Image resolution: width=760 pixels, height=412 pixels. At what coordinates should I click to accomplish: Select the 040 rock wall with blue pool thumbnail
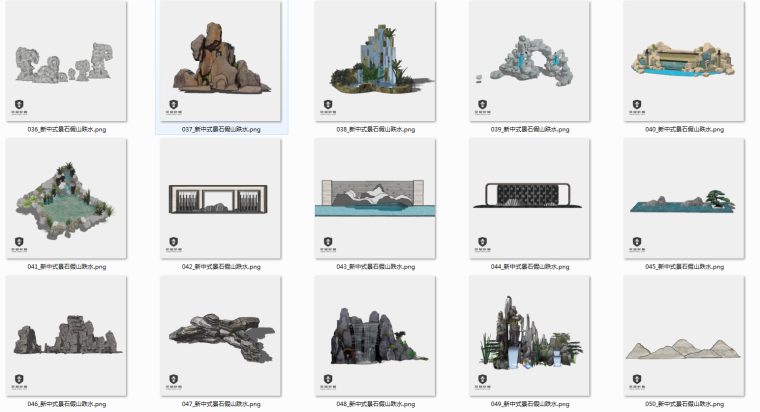683,62
